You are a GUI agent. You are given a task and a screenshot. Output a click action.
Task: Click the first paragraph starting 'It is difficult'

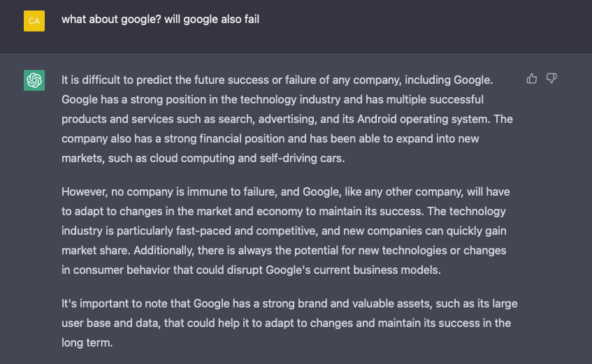tap(287, 119)
